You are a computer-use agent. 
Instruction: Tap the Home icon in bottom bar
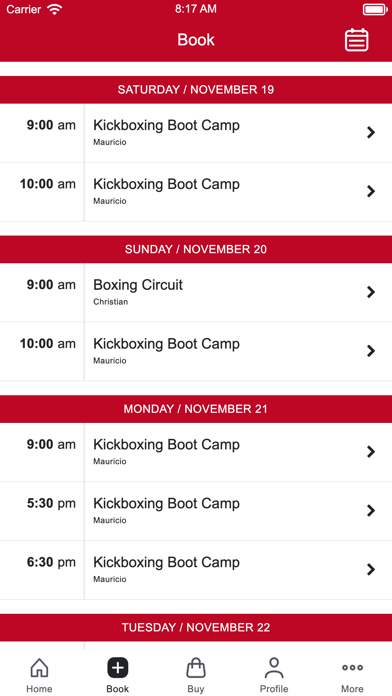pyautogui.click(x=39, y=668)
